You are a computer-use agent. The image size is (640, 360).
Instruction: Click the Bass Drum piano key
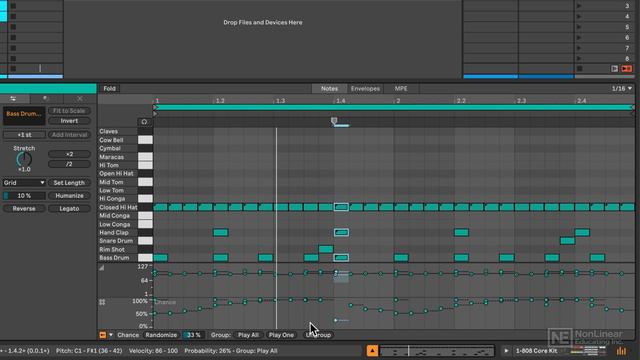point(145,258)
